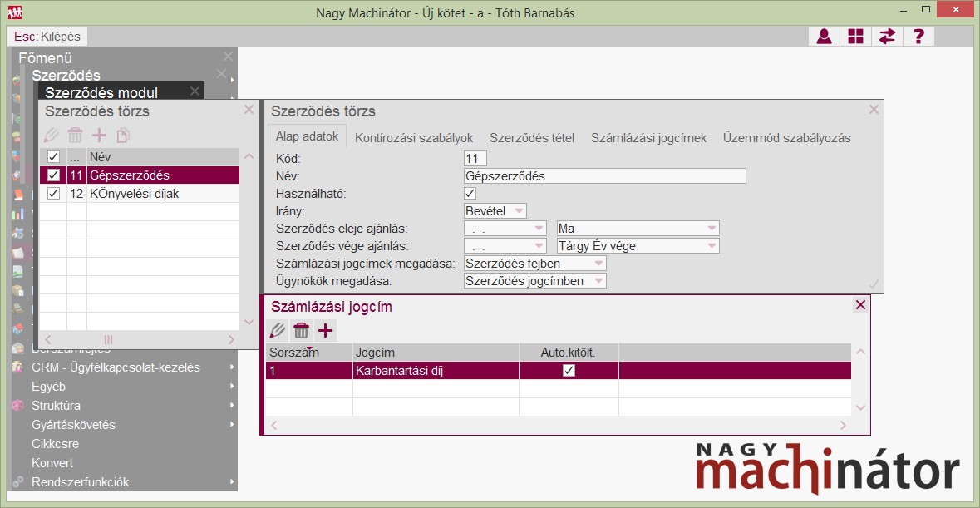Add new item with plus in Szerződés törzs list
980x508 pixels.
[x=100, y=135]
